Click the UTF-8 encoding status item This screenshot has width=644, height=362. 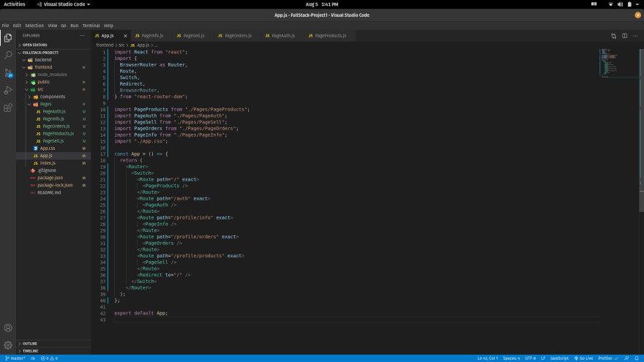pos(531,358)
